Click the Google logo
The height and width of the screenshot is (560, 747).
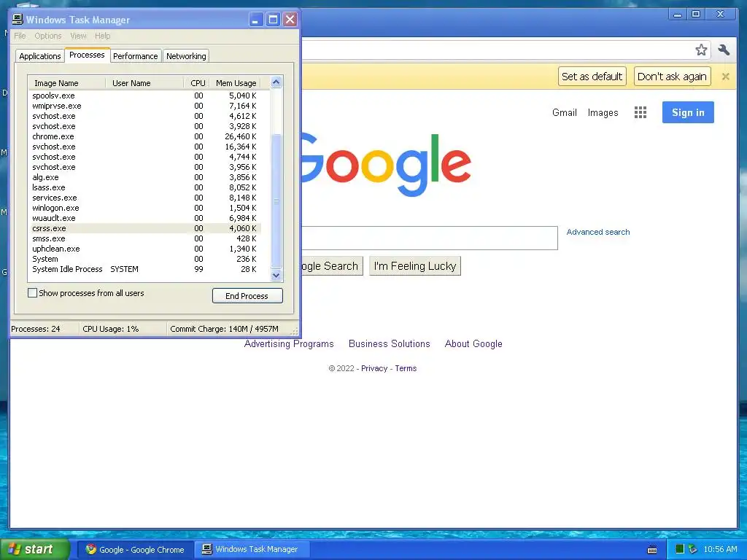click(x=386, y=164)
